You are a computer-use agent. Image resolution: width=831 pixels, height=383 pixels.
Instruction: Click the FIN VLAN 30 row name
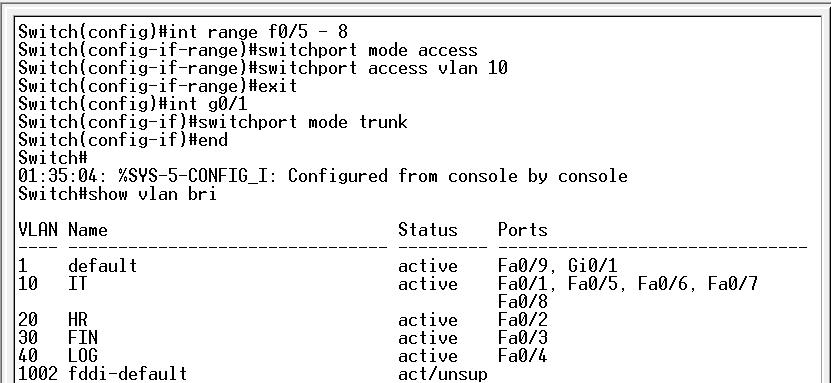83,338
